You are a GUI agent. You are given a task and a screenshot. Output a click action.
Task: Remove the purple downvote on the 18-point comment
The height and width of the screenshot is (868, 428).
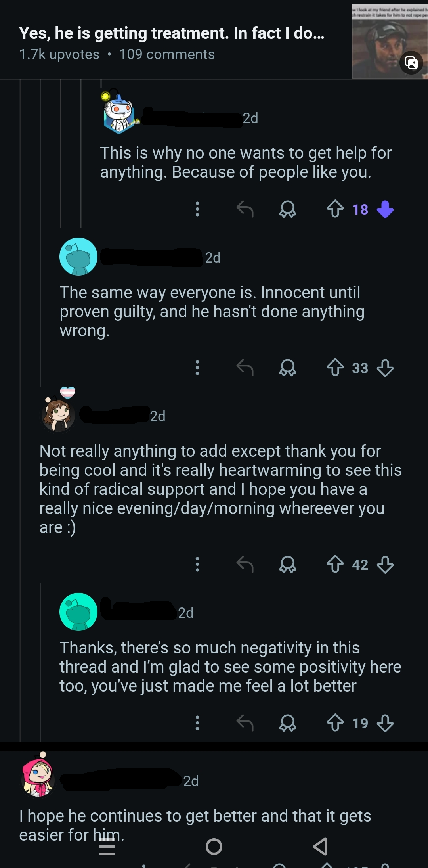385,209
